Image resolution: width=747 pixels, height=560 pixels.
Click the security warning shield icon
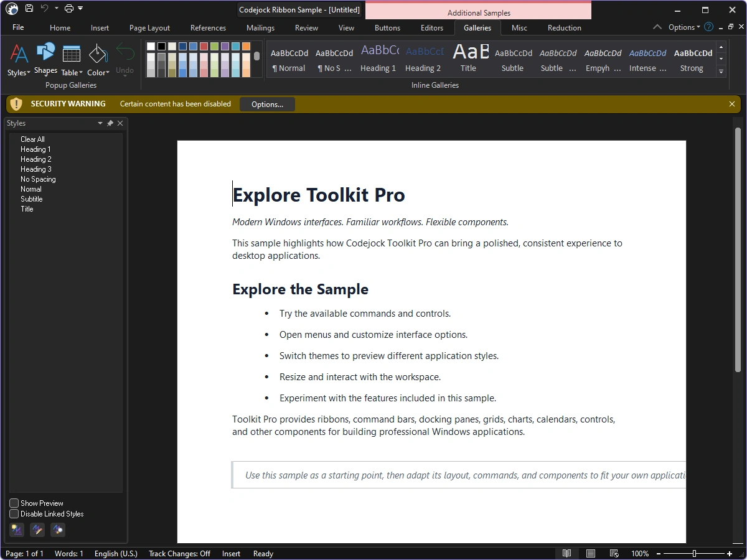17,104
